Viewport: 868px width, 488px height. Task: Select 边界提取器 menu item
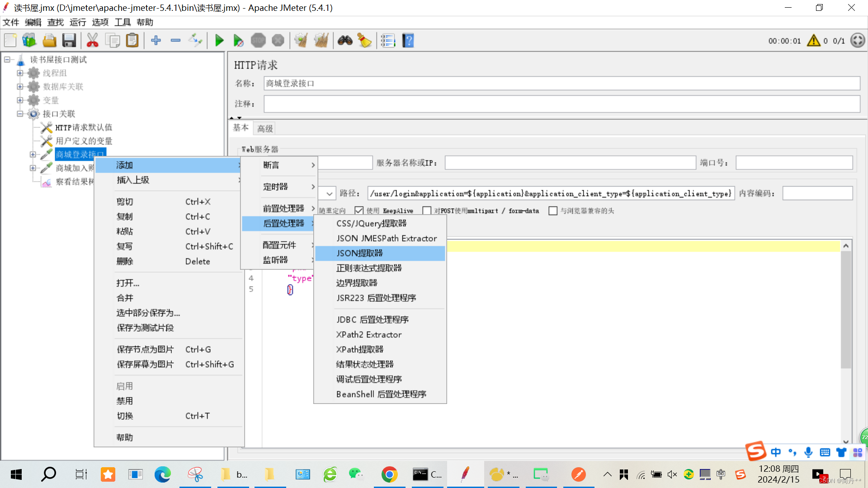(x=380, y=283)
